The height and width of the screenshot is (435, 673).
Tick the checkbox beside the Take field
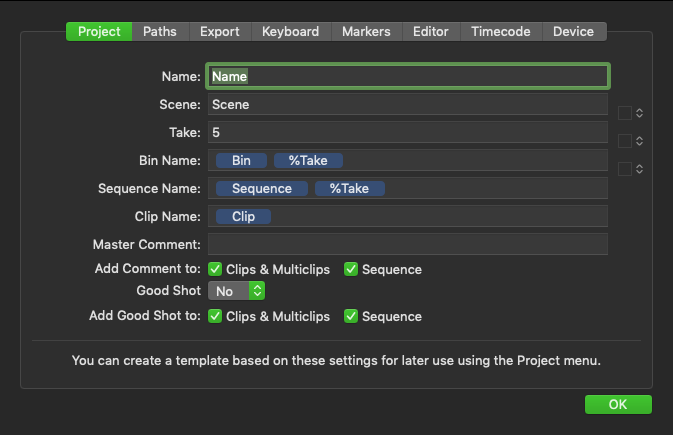(x=625, y=141)
